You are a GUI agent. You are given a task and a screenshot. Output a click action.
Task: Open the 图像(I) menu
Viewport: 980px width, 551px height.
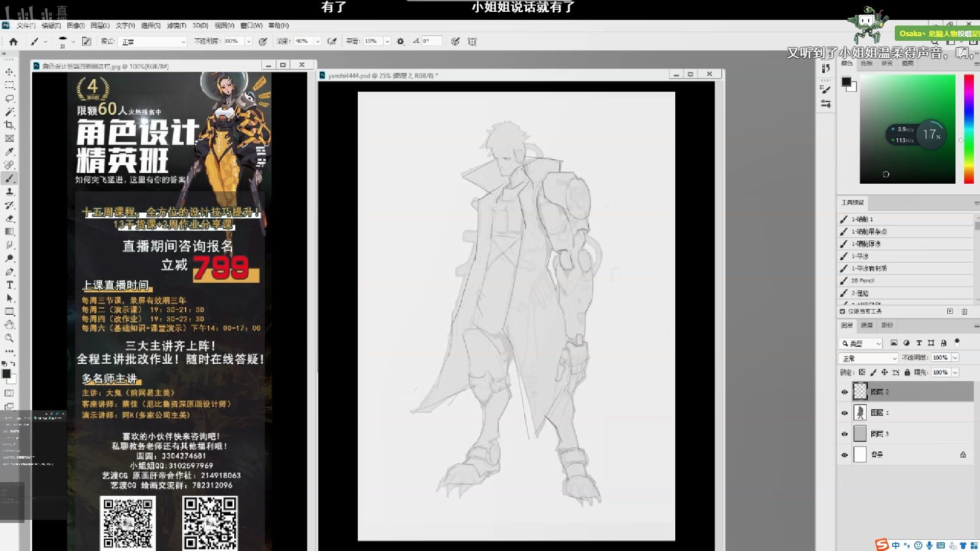coord(76,26)
